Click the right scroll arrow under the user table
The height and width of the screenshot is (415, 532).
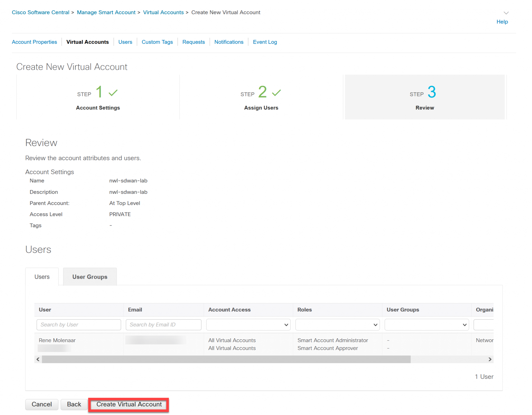click(x=490, y=359)
